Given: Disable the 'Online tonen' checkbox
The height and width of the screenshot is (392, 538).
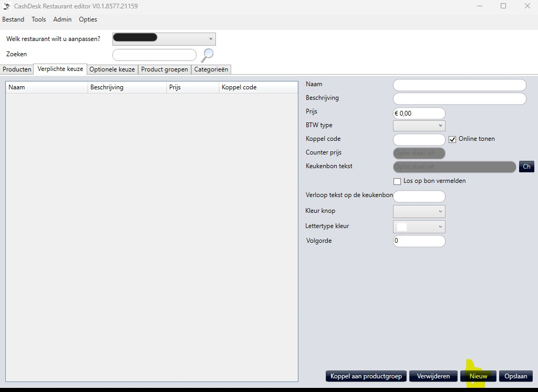Looking at the screenshot, I should pos(453,139).
